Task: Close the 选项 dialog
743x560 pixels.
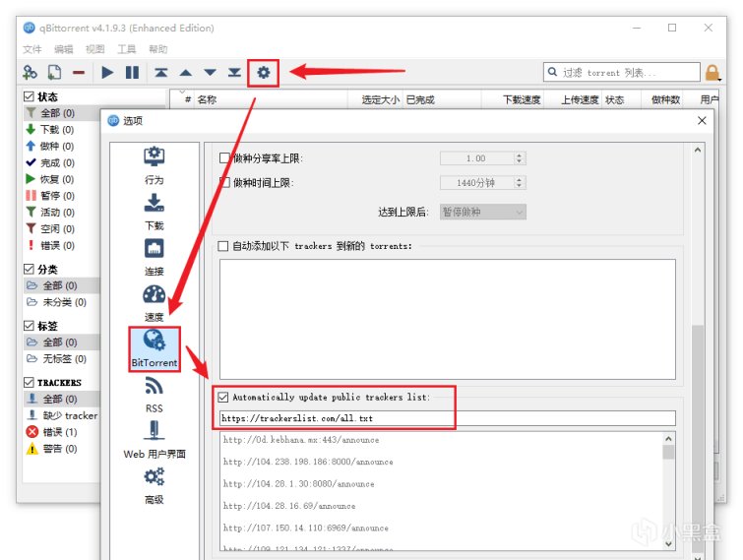Action: click(x=702, y=121)
